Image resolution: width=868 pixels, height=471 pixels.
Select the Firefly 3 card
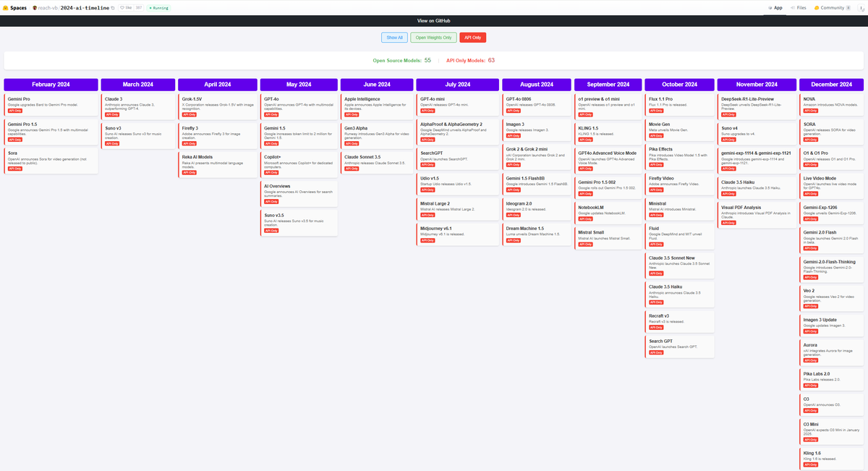(x=218, y=136)
